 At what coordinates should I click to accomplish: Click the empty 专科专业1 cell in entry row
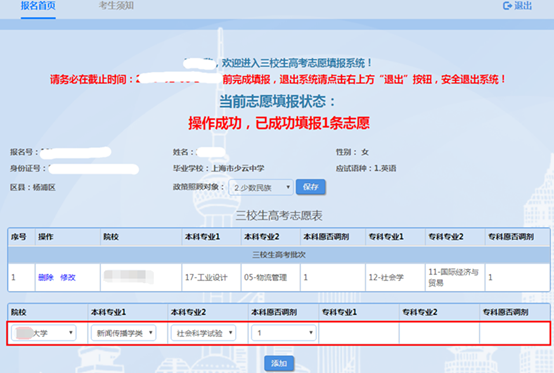pos(359,333)
